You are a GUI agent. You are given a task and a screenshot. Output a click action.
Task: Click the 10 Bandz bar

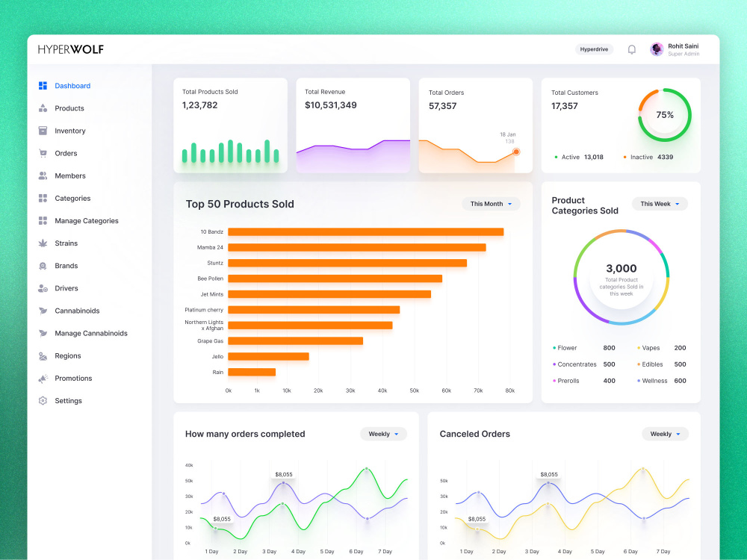[366, 232]
